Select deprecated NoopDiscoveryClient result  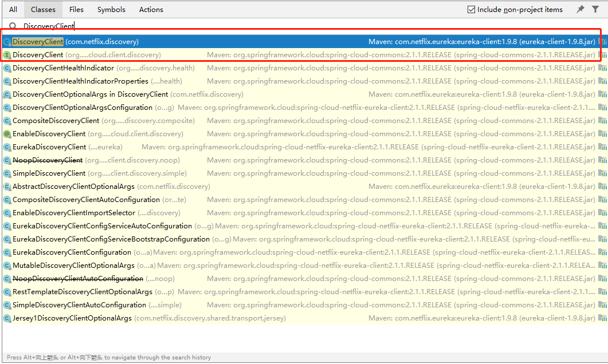click(304, 160)
